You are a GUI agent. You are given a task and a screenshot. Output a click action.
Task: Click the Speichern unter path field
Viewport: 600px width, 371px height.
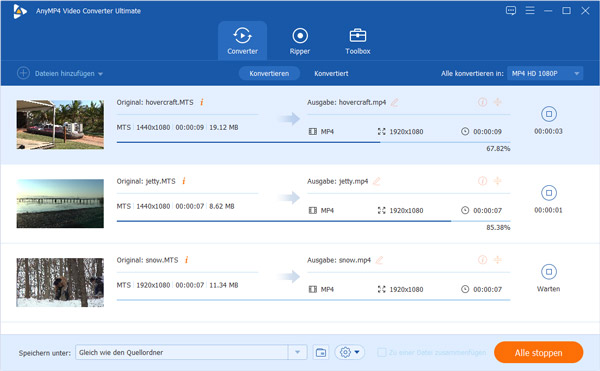pos(182,352)
